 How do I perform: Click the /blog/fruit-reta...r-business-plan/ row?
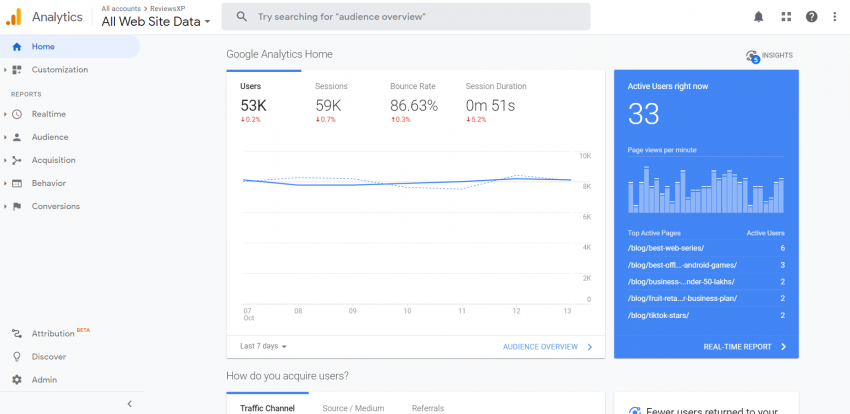click(706, 299)
